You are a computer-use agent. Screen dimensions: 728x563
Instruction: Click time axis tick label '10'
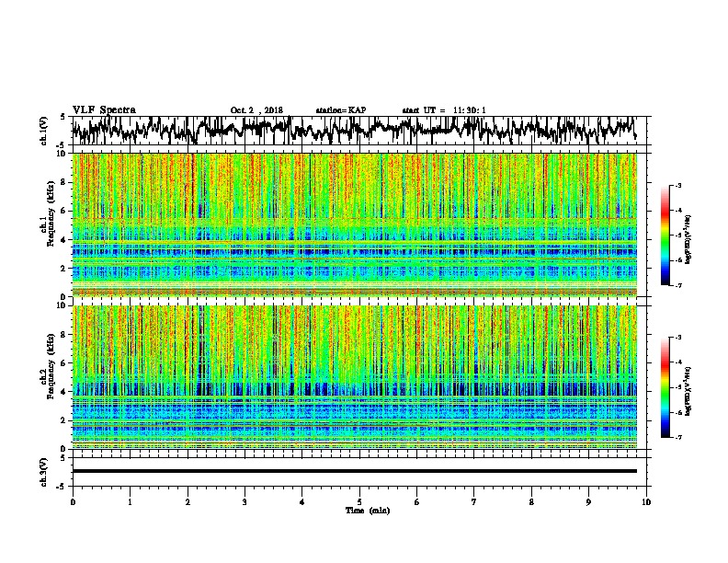646,502
